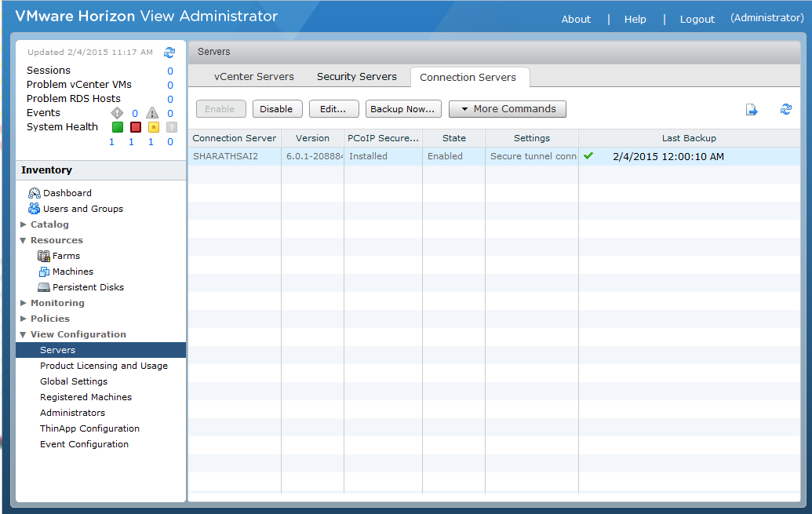The height and width of the screenshot is (514, 812).
Task: Refresh the Connection Servers table
Action: tap(785, 110)
